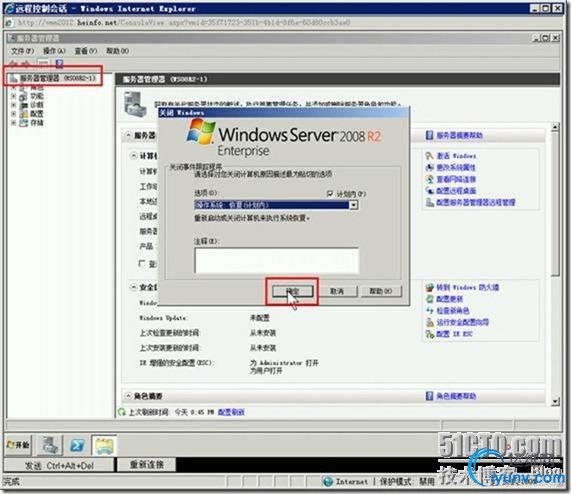Select 服务器管理器 (WS08R2-1) root tree node
Screen dimensions: 571x494
pos(57,78)
